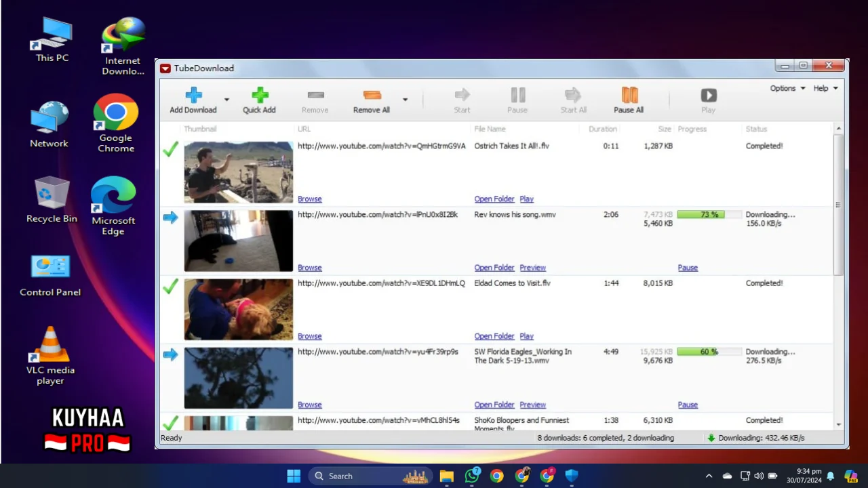Click the This PC desktop icon
868x488 pixels.
click(x=52, y=40)
